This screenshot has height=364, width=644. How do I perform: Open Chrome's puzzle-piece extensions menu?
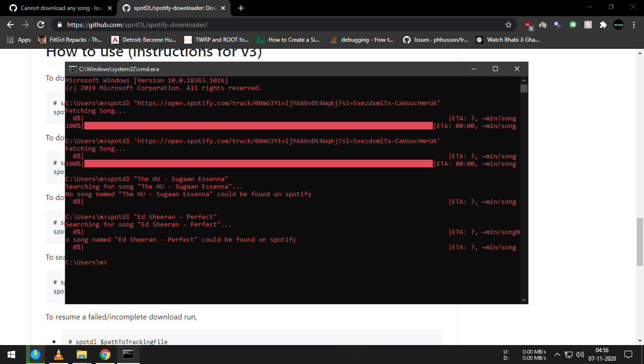pos(602,25)
